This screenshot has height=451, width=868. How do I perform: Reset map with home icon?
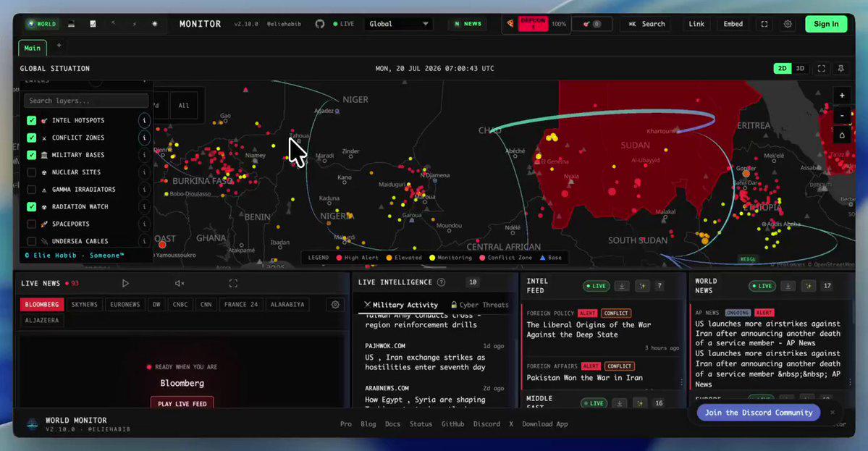[841, 135]
